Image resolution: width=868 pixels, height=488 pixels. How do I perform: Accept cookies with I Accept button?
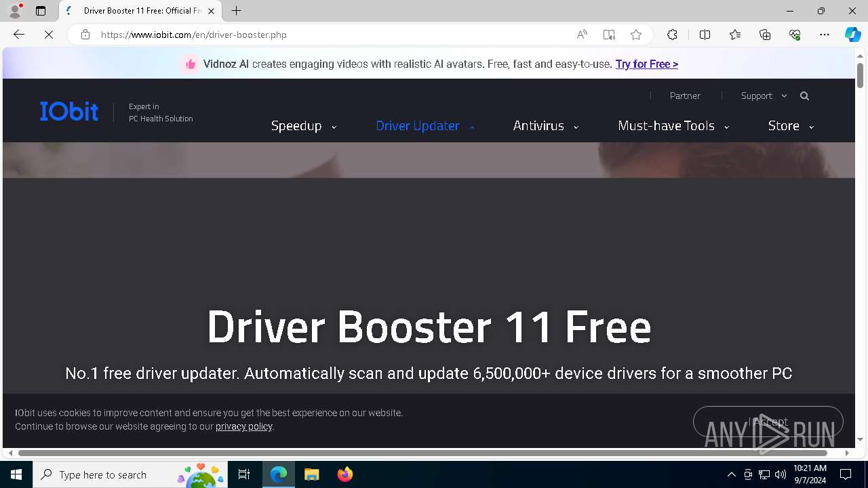[x=768, y=422]
